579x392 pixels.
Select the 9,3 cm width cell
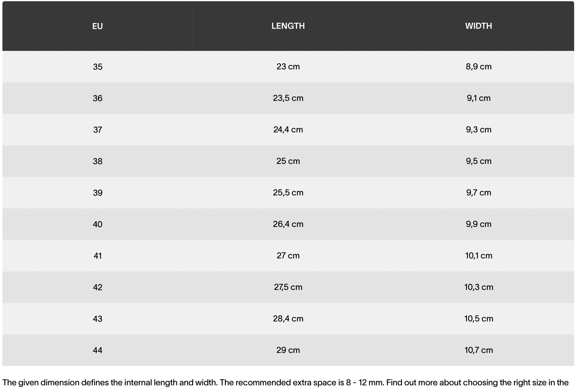point(478,130)
